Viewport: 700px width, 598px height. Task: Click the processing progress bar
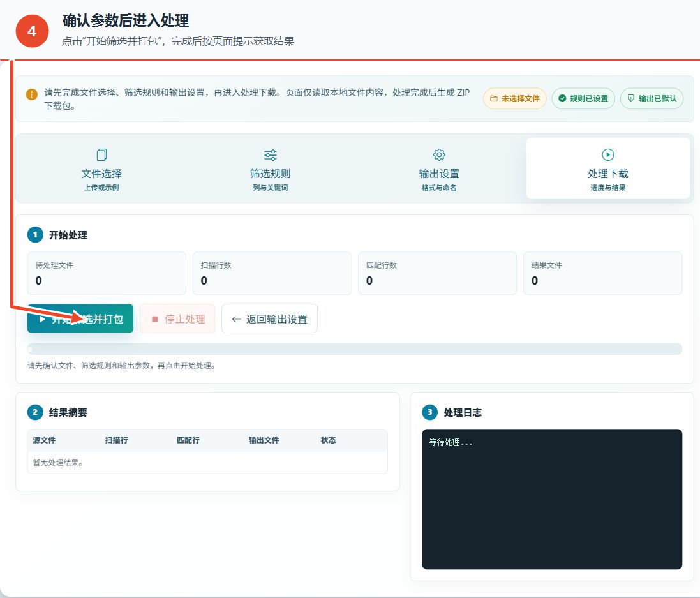pyautogui.click(x=354, y=349)
